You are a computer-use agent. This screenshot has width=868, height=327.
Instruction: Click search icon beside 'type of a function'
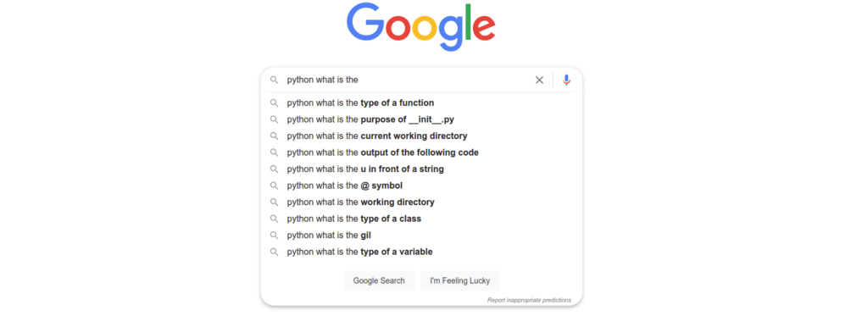(274, 103)
